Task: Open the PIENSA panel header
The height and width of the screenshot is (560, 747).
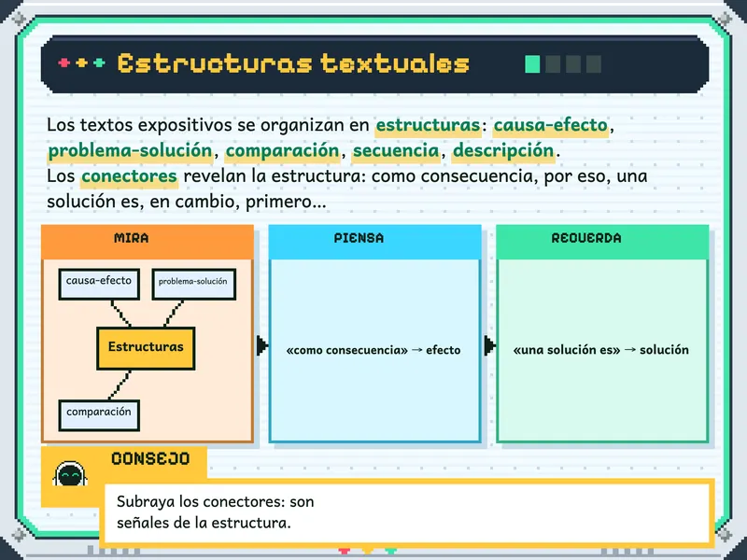Action: (375, 242)
